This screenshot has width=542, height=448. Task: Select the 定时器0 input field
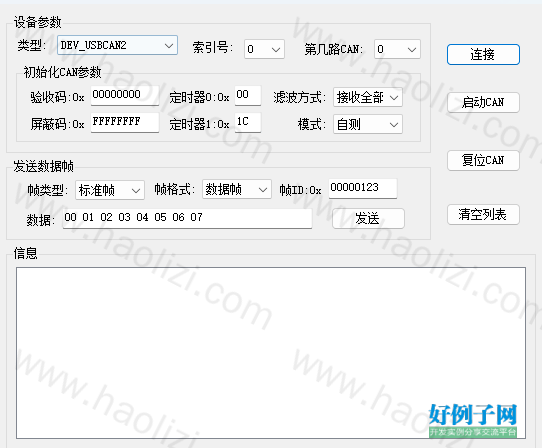click(x=248, y=95)
